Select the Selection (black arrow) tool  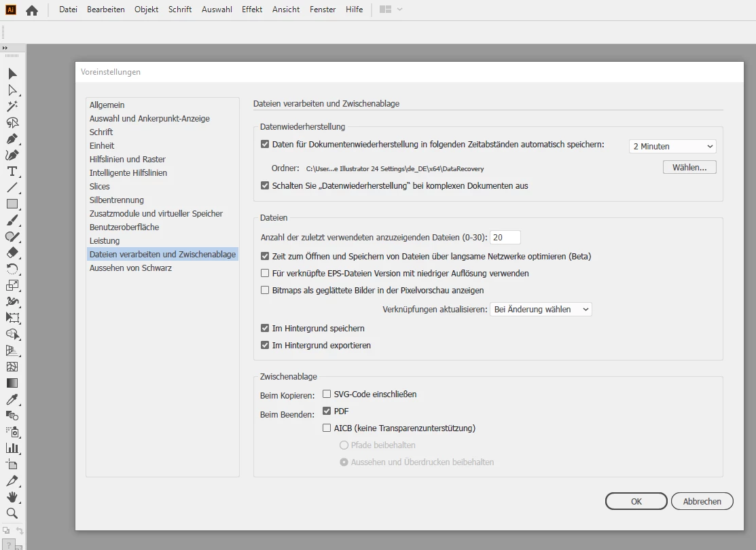point(12,74)
